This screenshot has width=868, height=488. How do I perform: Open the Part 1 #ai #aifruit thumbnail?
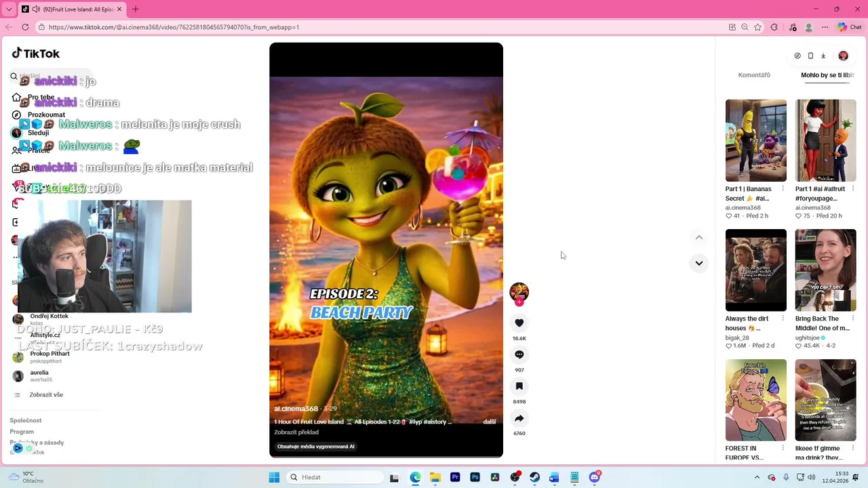[x=825, y=140]
